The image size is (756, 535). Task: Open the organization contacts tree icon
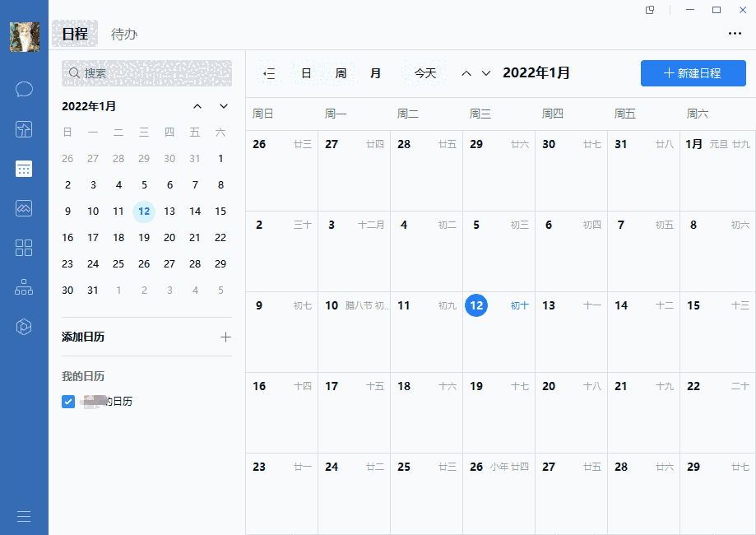pos(24,287)
